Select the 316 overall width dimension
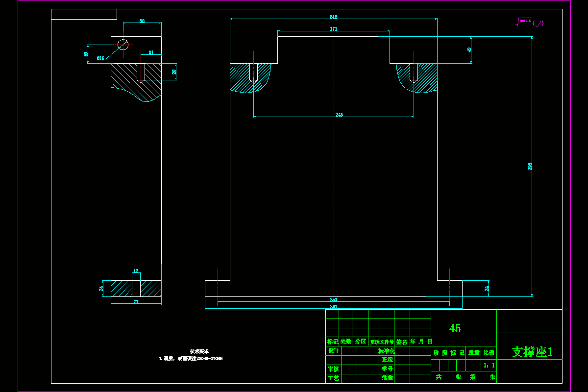This screenshot has width=588, height=392. [x=334, y=17]
